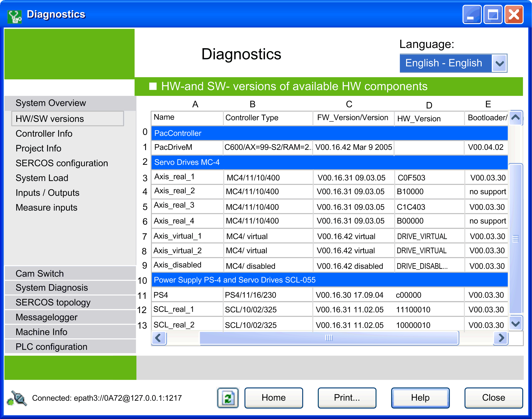The image size is (532, 419).
Task: Click the Axis_real_1 cell
Action: tap(187, 177)
